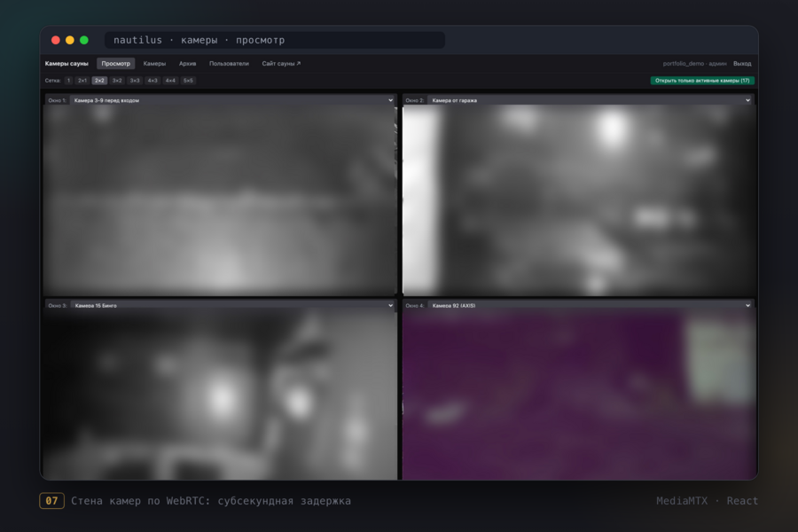Open the Просмотр tab
798x532 pixels.
click(x=115, y=64)
